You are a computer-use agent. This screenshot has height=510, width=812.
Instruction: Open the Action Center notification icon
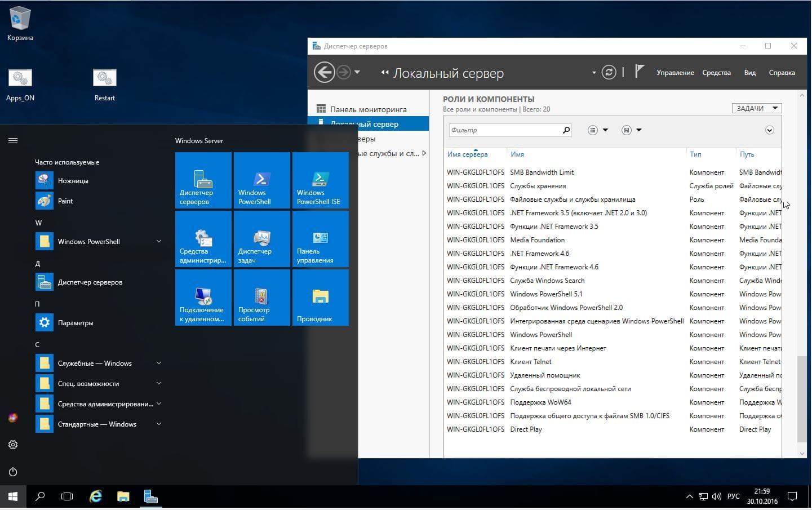click(792, 496)
